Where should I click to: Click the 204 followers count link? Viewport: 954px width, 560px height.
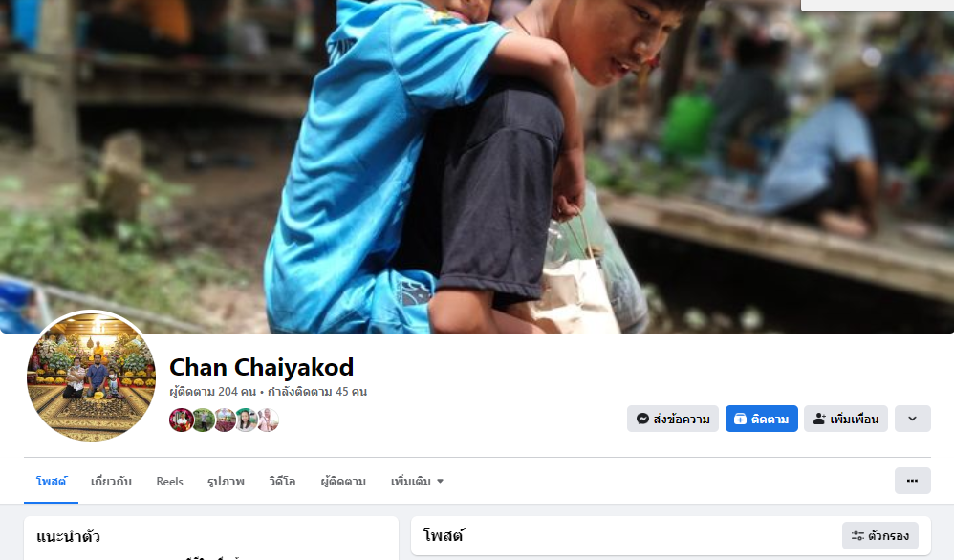212,392
